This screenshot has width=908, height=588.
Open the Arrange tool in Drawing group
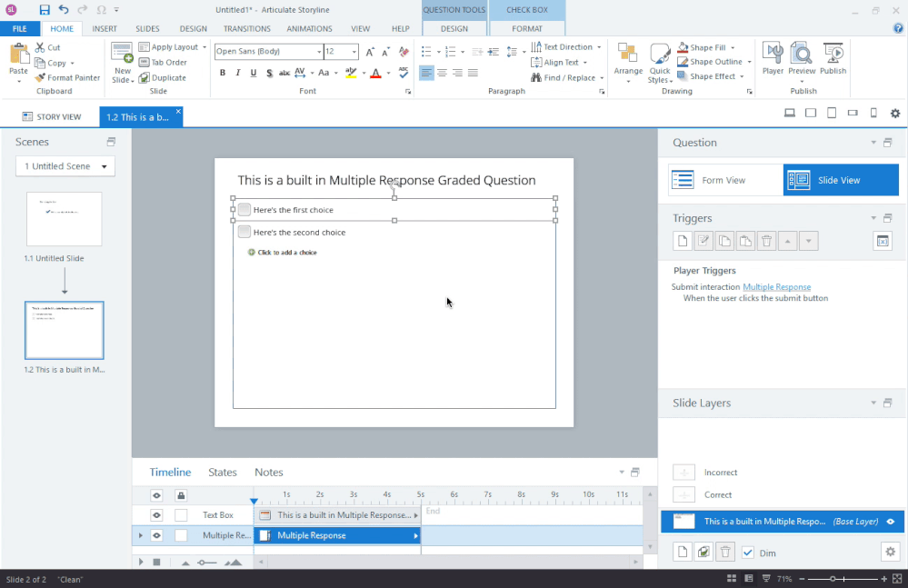tap(628, 62)
